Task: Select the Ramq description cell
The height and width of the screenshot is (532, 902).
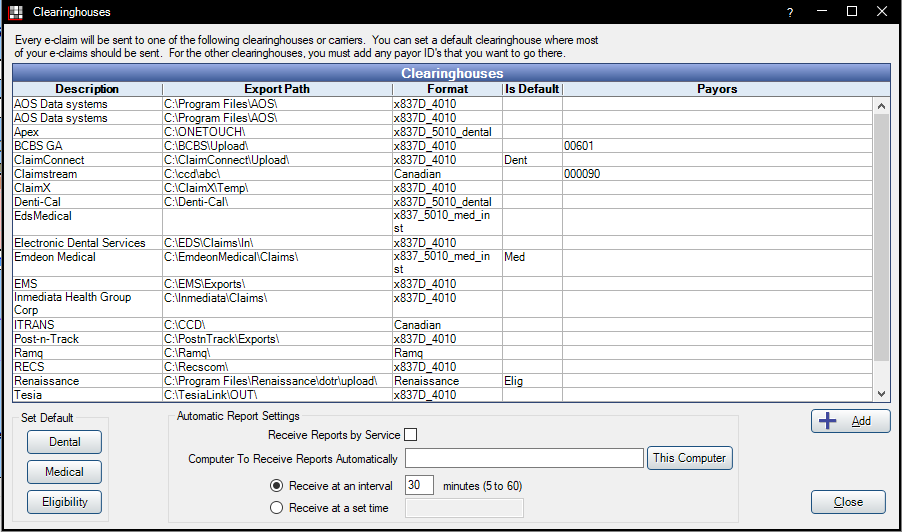Action: [87, 353]
